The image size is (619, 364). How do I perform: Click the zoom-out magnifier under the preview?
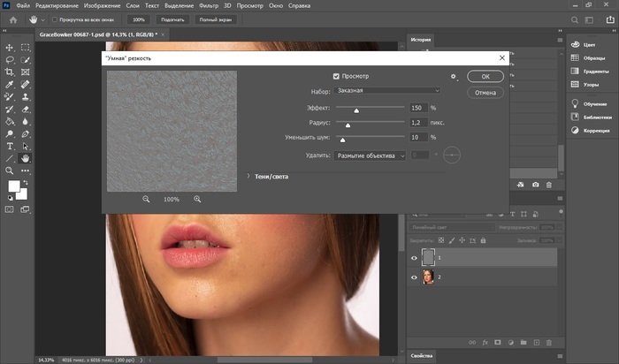(x=147, y=200)
